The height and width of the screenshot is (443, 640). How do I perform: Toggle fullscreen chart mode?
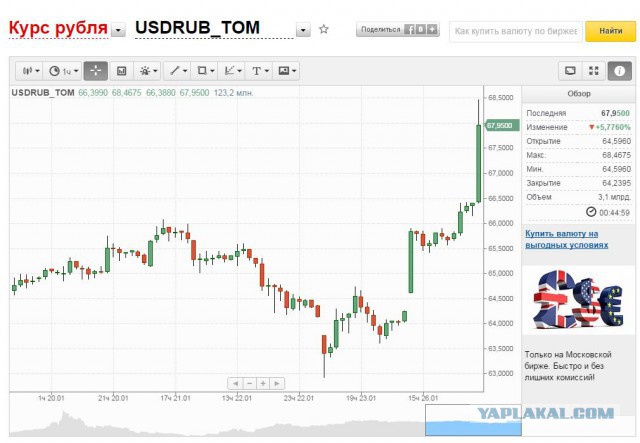pyautogui.click(x=594, y=71)
